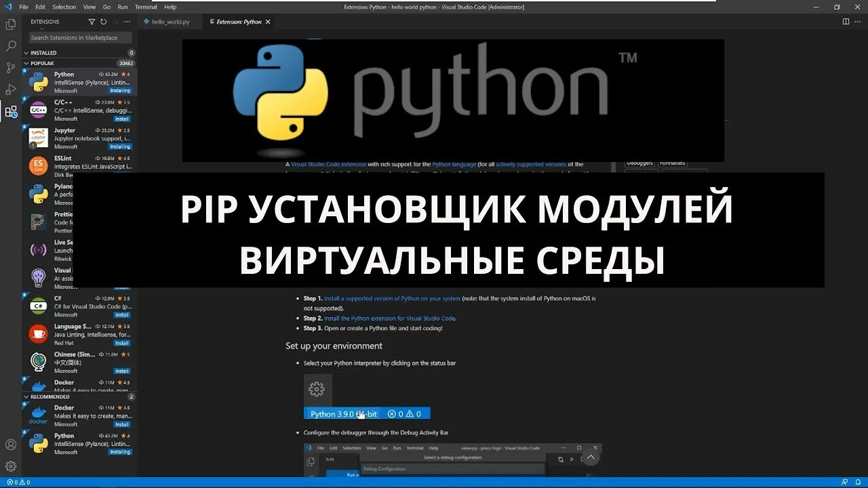Click Installing badge on Jupyter extension
Viewport: 868px width, 488px height.
click(x=120, y=146)
